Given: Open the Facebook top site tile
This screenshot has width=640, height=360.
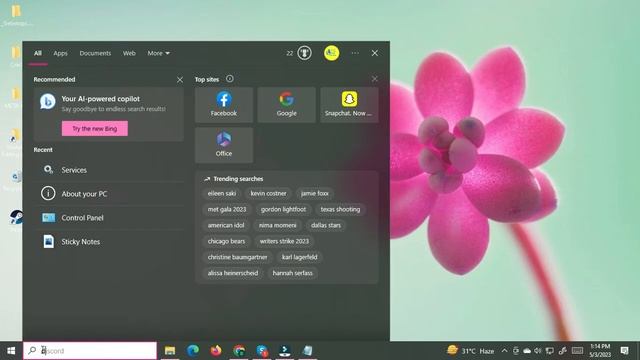Looking at the screenshot, I should click(224, 104).
